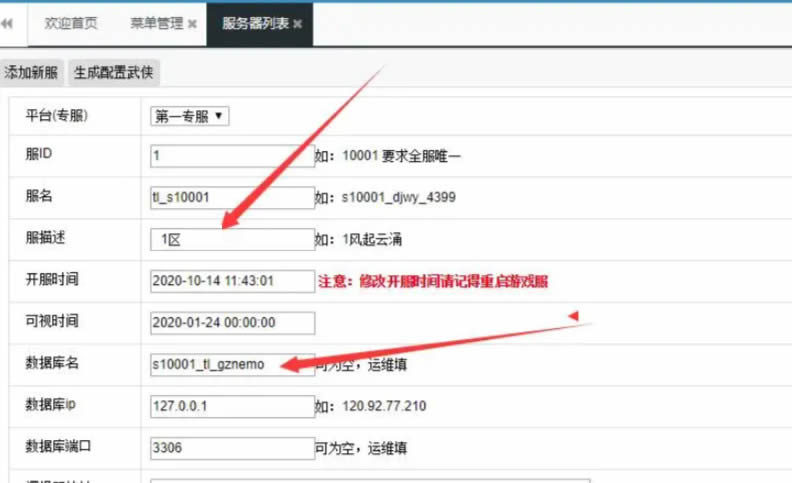Switch to the 菜单管理 tab
This screenshot has width=792, height=483.
(x=157, y=23)
